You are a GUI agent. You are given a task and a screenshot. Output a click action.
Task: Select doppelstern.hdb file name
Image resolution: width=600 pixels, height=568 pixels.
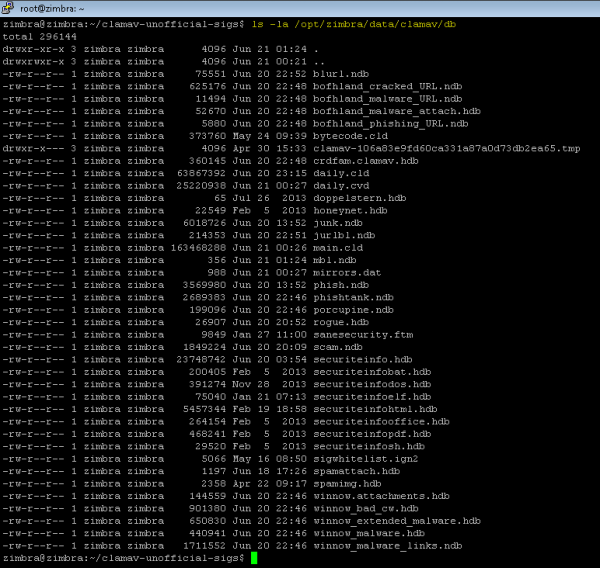coord(360,198)
